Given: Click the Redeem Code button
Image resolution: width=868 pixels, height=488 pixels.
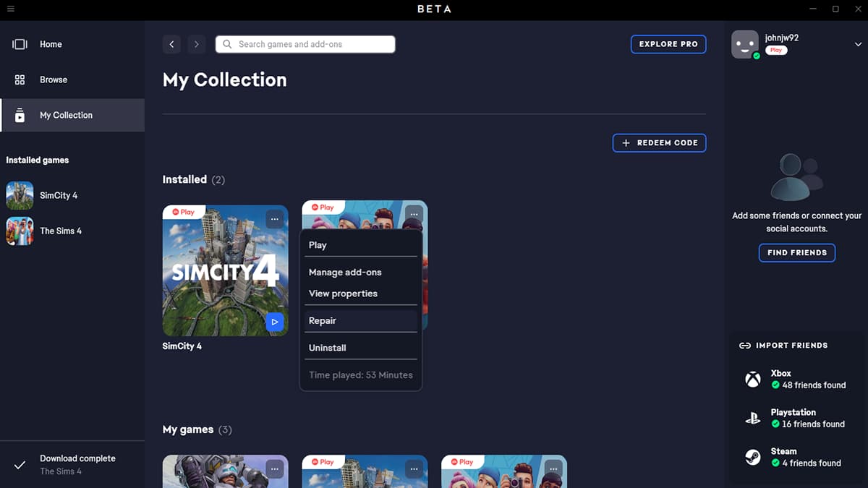Looking at the screenshot, I should [x=659, y=143].
